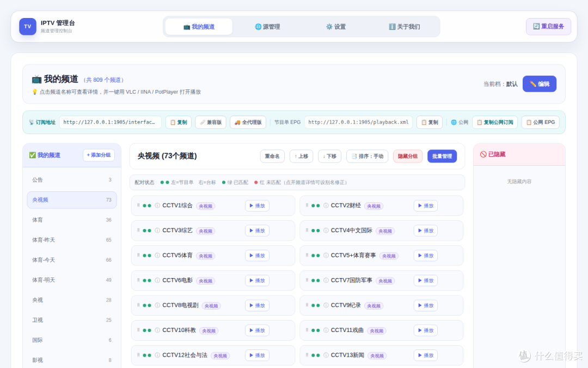Play the CCTV11戏曲 channel
Viewport: 588px width, 368px height.
[x=426, y=330]
